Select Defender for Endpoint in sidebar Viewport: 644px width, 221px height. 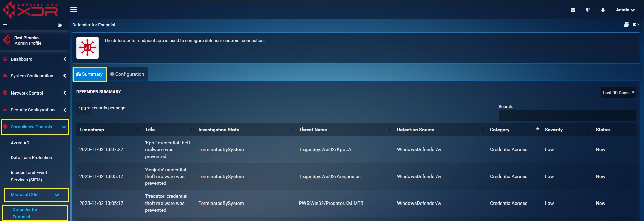pos(25,213)
